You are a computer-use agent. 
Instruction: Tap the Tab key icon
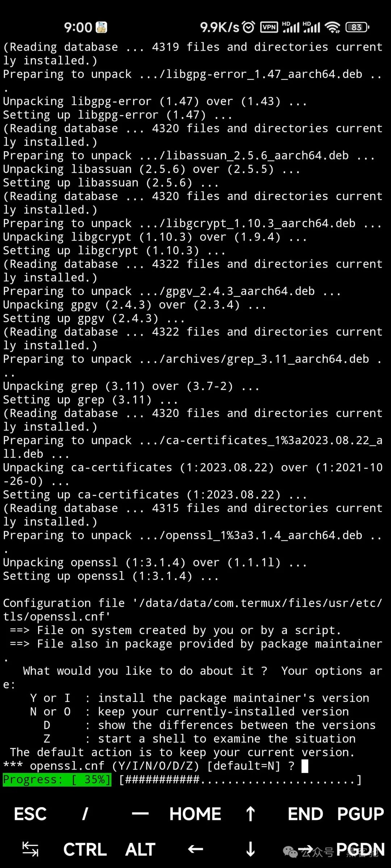click(x=30, y=849)
